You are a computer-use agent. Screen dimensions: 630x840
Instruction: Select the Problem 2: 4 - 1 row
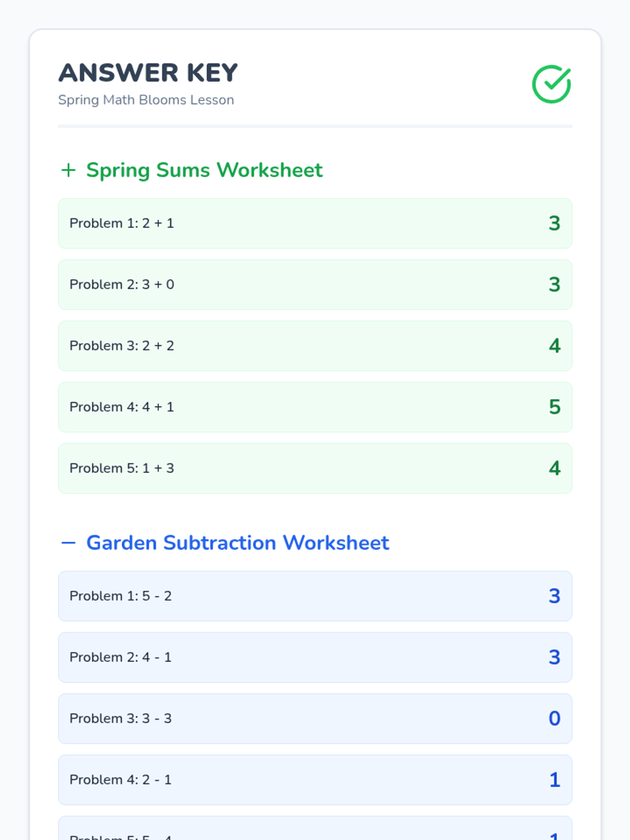(x=315, y=657)
